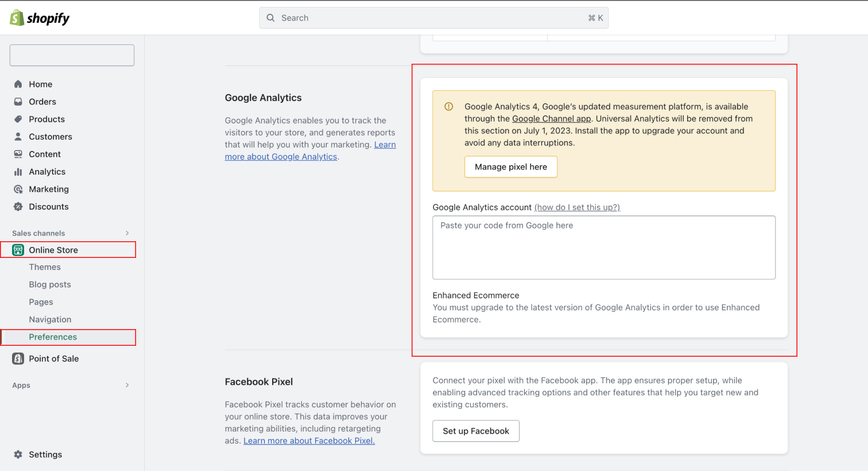The height and width of the screenshot is (471, 868).
Task: Click the Point of Sale icon
Action: [18, 358]
